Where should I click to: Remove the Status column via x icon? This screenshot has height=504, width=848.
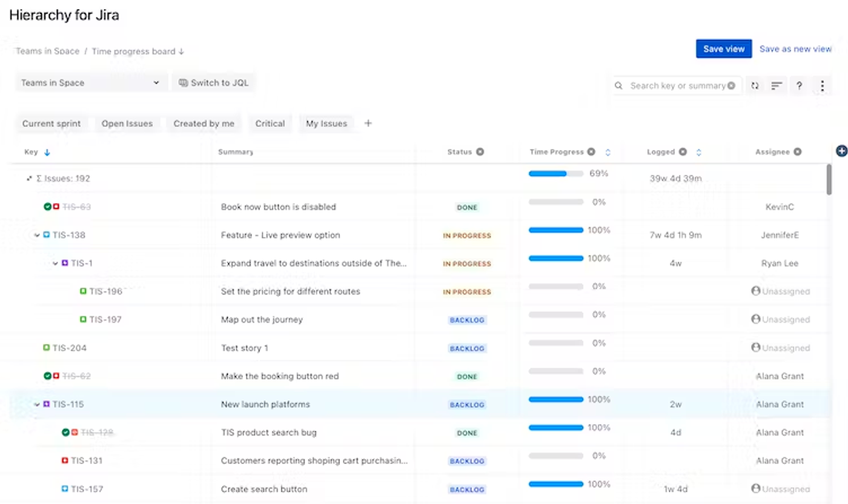[480, 152]
